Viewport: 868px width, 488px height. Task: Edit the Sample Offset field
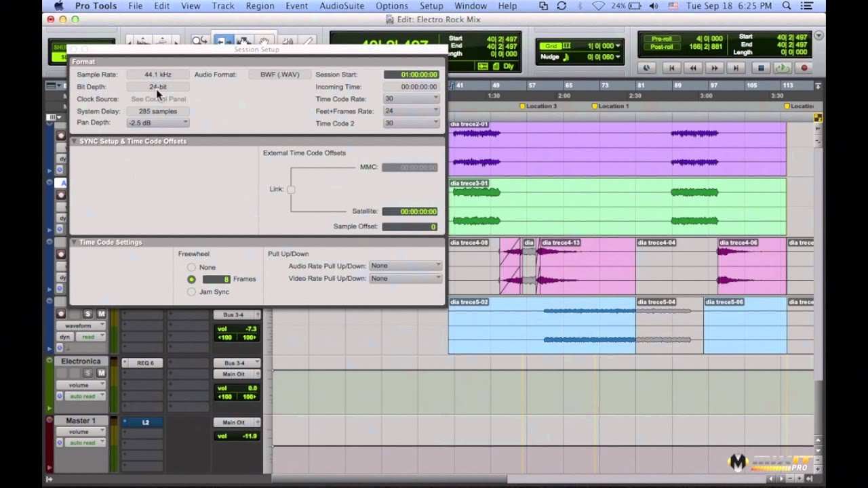click(x=410, y=226)
